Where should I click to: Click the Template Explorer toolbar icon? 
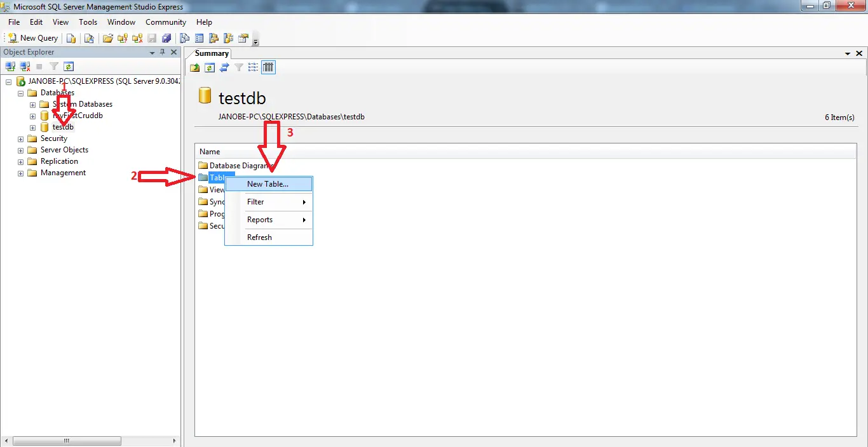click(228, 38)
